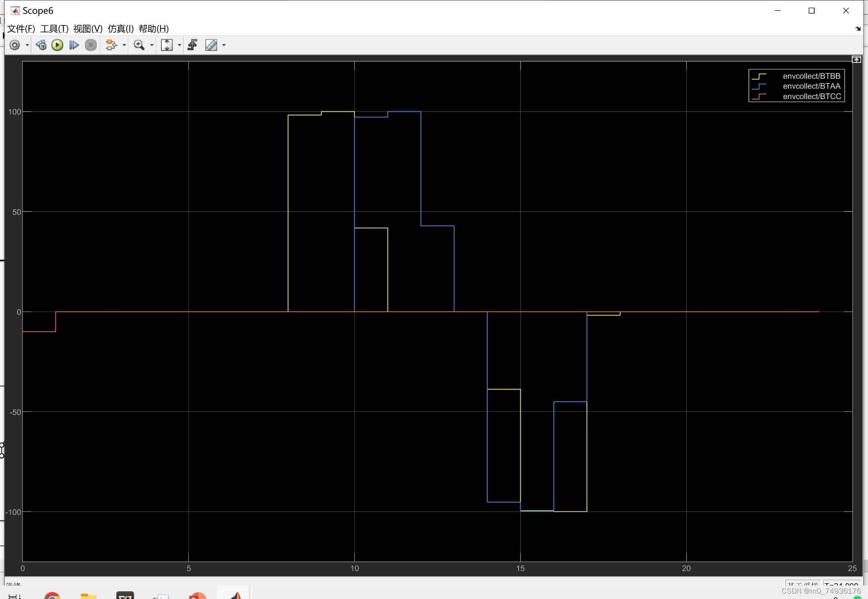
Task: Click the step back simulation button
Action: (x=41, y=45)
